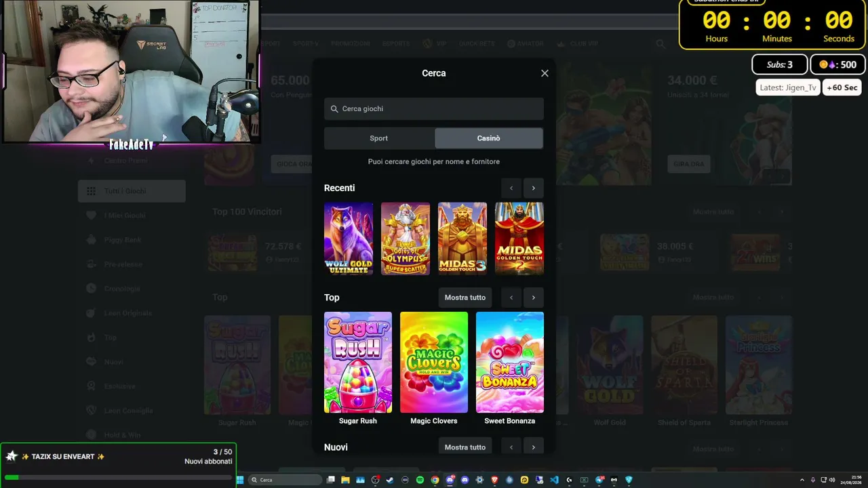The width and height of the screenshot is (868, 488).
Task: Click the Cerca giochi search field
Action: tap(434, 108)
